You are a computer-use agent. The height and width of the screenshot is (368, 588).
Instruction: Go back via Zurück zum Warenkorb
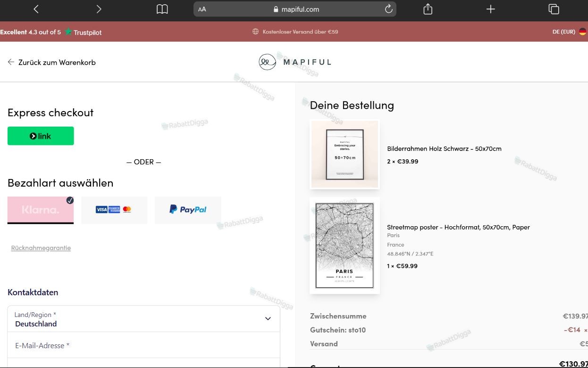51,62
